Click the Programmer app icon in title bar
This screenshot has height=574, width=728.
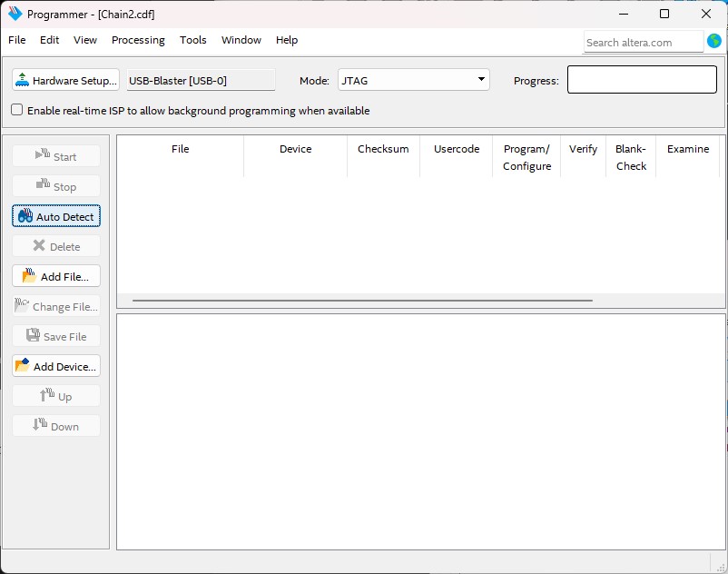point(15,14)
